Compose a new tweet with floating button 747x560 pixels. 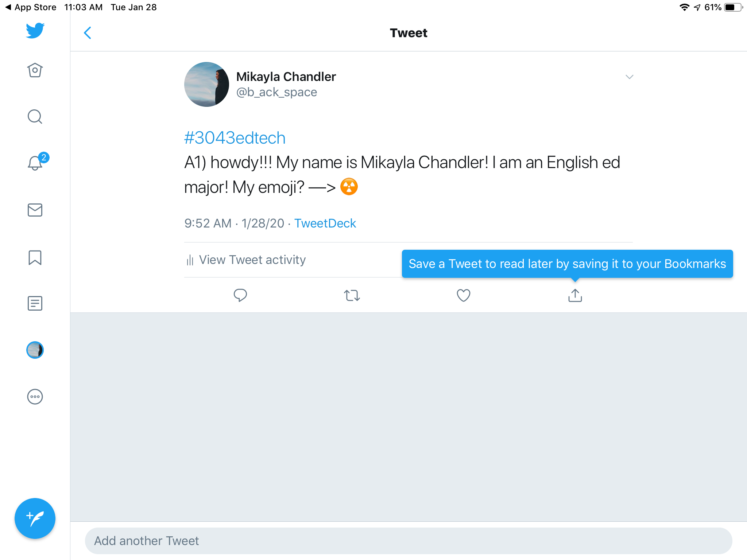coord(35,518)
